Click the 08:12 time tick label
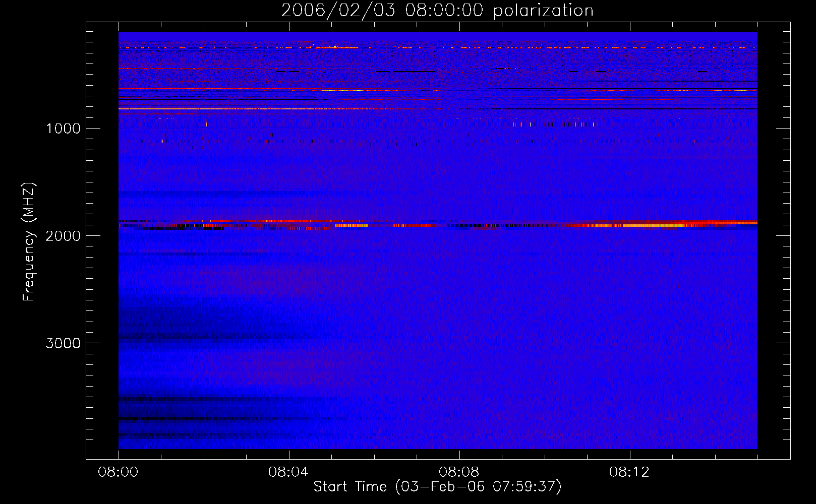The width and height of the screenshot is (816, 504). pos(629,472)
